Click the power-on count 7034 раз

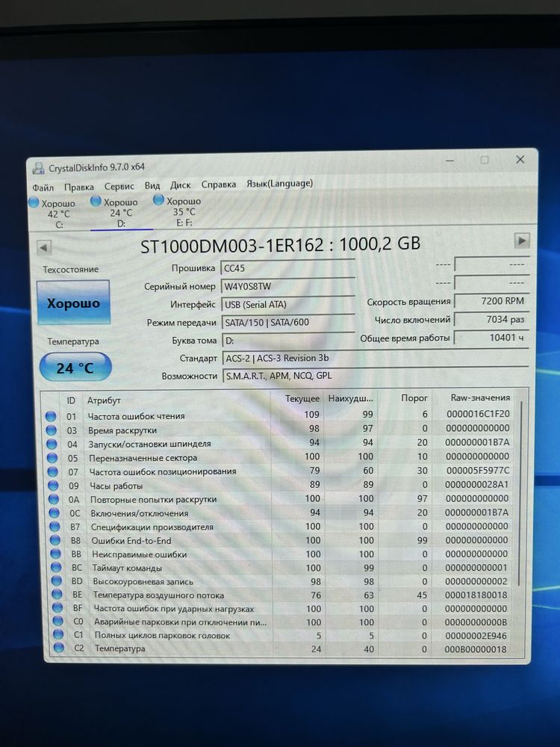pos(491,319)
